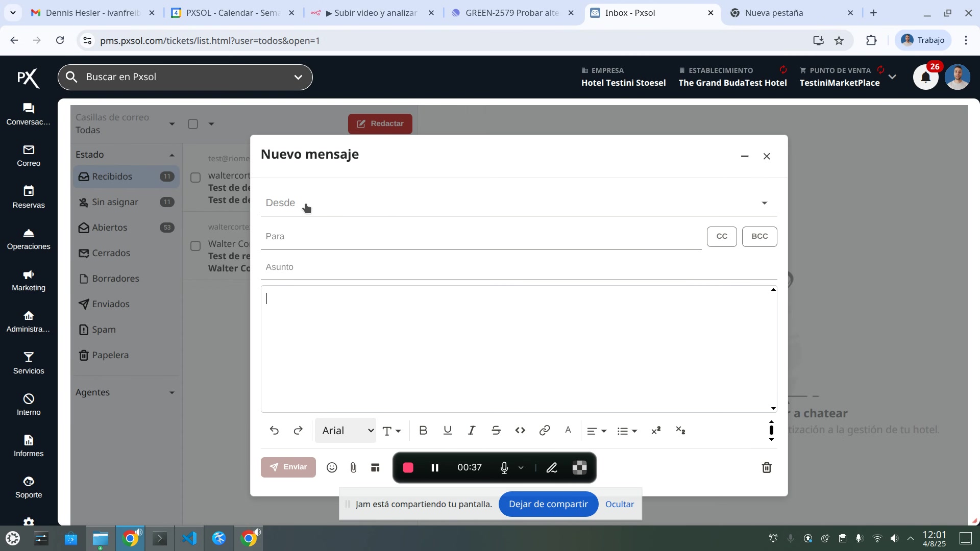Expand the Agentes section

pyautogui.click(x=126, y=392)
